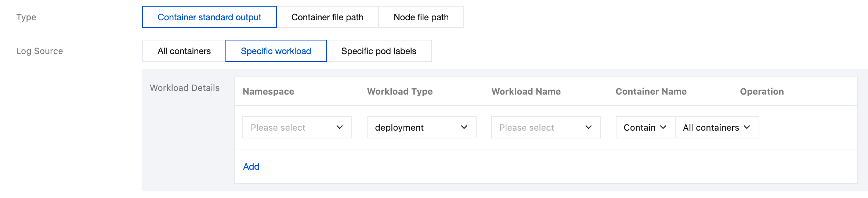Switch to Specific pod labels
The image size is (868, 198).
coord(379,51)
